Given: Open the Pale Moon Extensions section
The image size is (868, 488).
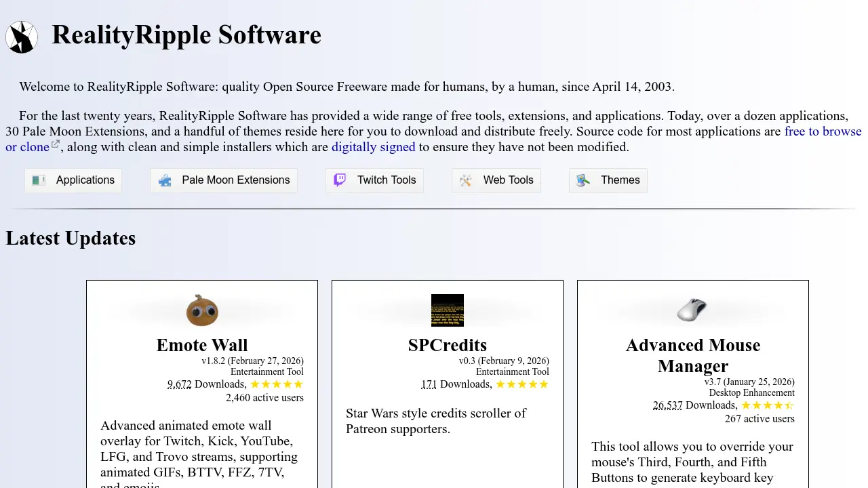Looking at the screenshot, I should [224, 180].
